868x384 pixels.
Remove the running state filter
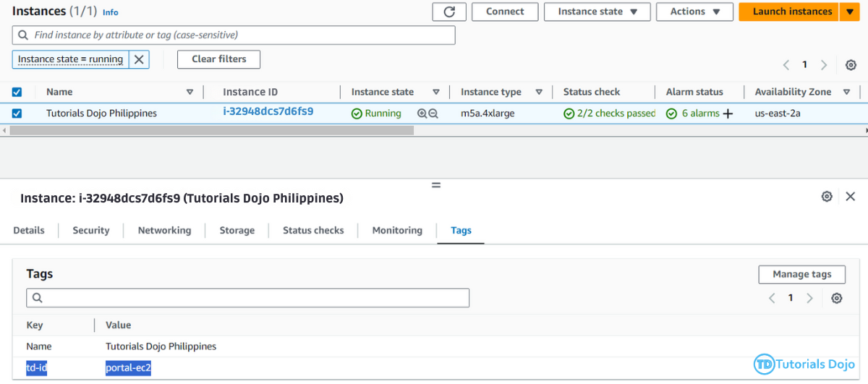click(x=139, y=59)
